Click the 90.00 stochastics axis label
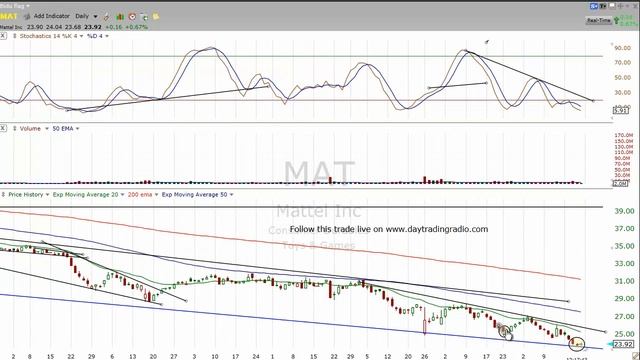This screenshot has height=360, width=640. coord(623,48)
